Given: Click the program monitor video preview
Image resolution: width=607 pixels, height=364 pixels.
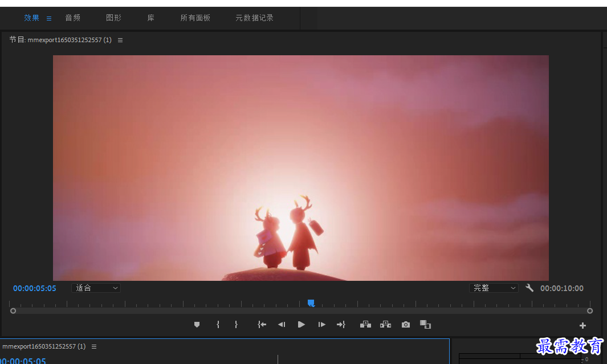Looking at the screenshot, I should tap(301, 168).
